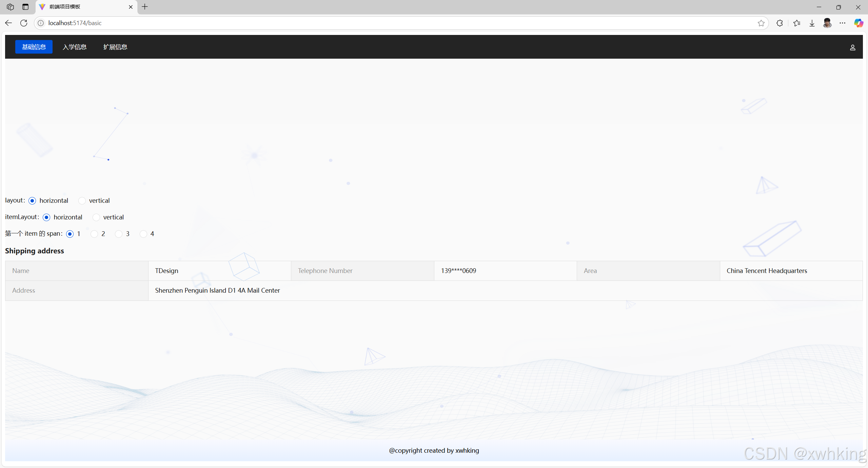
Task: Set first item span to 2
Action: click(x=94, y=234)
